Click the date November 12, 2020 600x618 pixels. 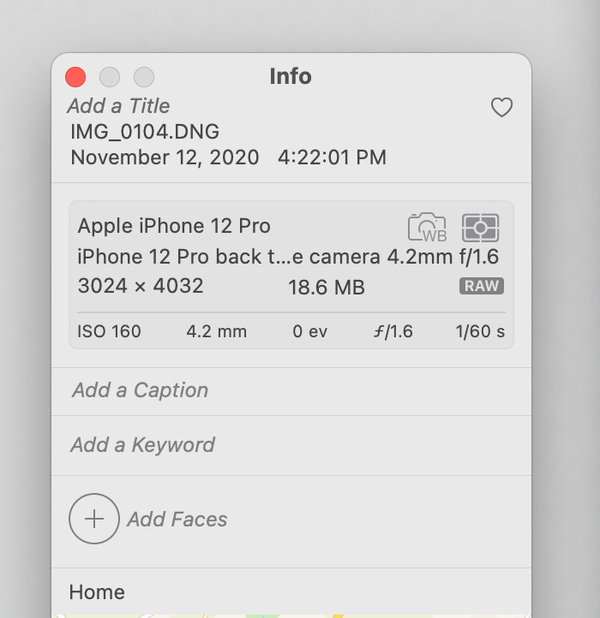click(165, 158)
